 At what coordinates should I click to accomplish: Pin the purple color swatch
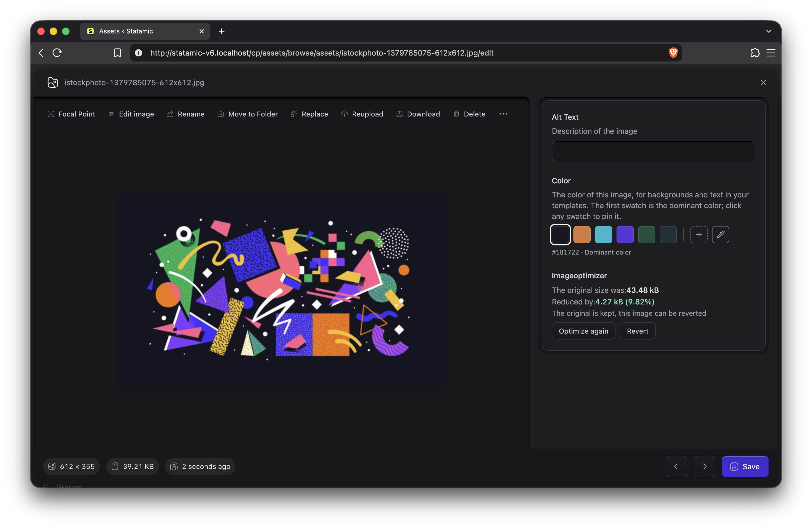625,235
